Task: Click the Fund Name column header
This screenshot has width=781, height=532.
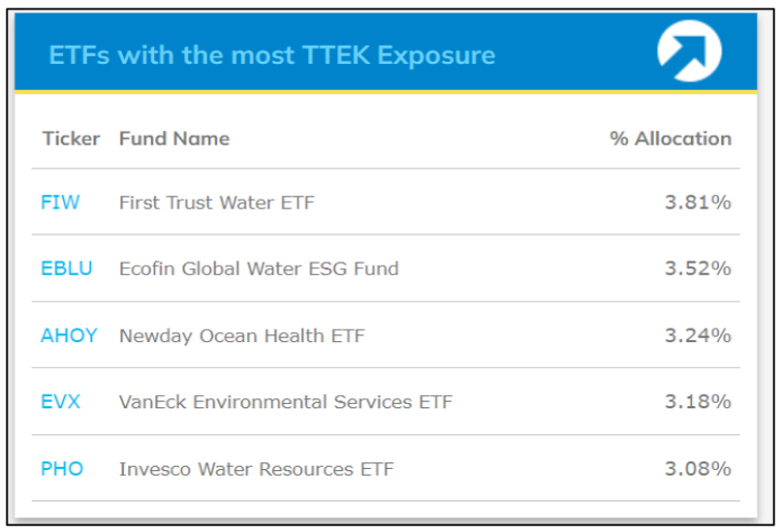Action: point(174,139)
